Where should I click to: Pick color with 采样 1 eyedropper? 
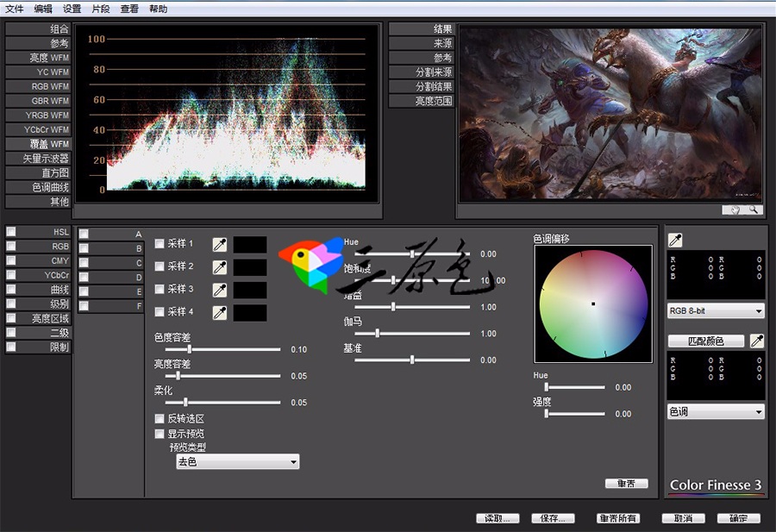click(220, 245)
